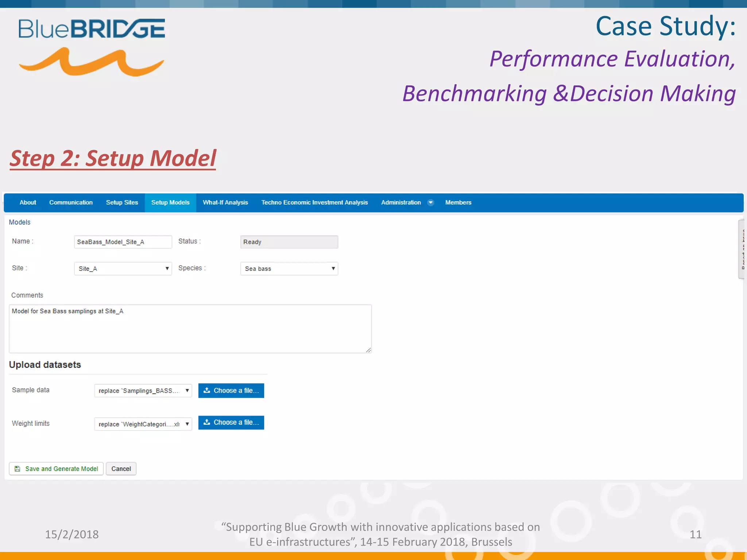
Task: Open the Sea bass species dropdown
Action: [x=289, y=269]
